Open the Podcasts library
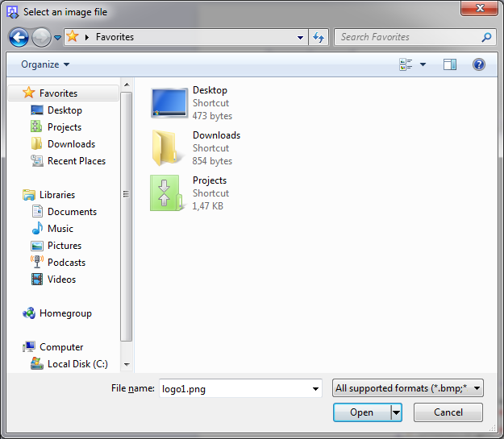 pos(66,263)
